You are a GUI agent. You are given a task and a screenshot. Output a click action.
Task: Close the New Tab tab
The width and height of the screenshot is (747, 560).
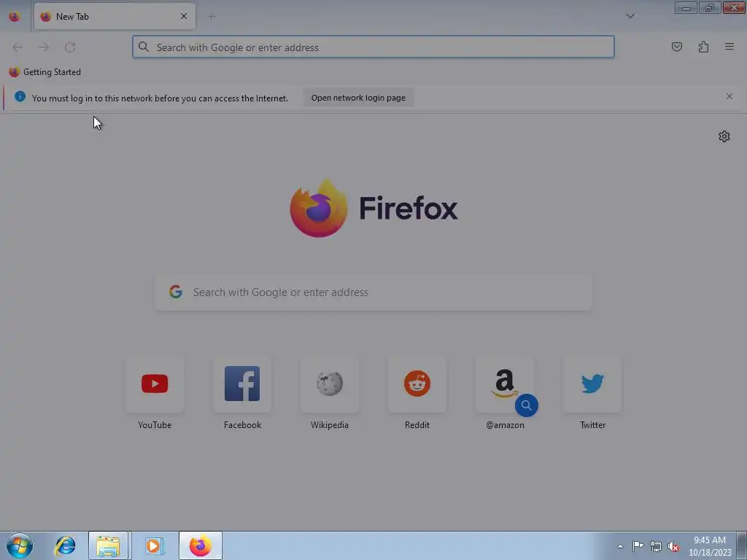point(183,16)
